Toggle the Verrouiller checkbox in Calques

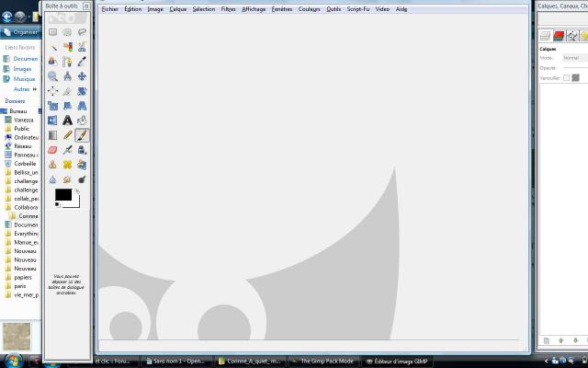pos(566,77)
